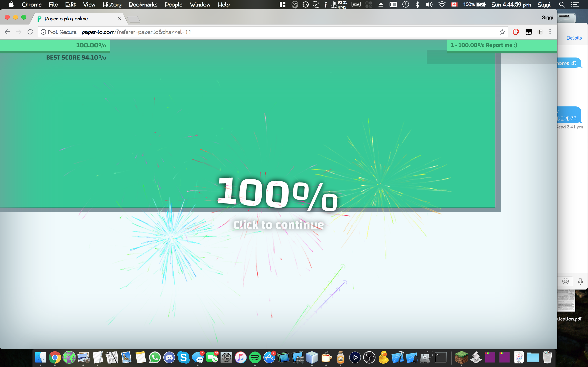
Task: Open a new tab with the blank tab button
Action: [133, 19]
